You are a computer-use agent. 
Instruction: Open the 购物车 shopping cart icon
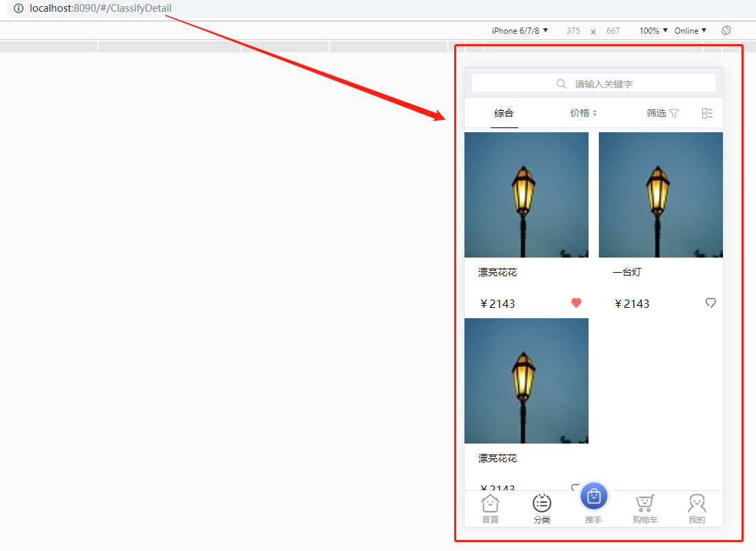coord(645,503)
